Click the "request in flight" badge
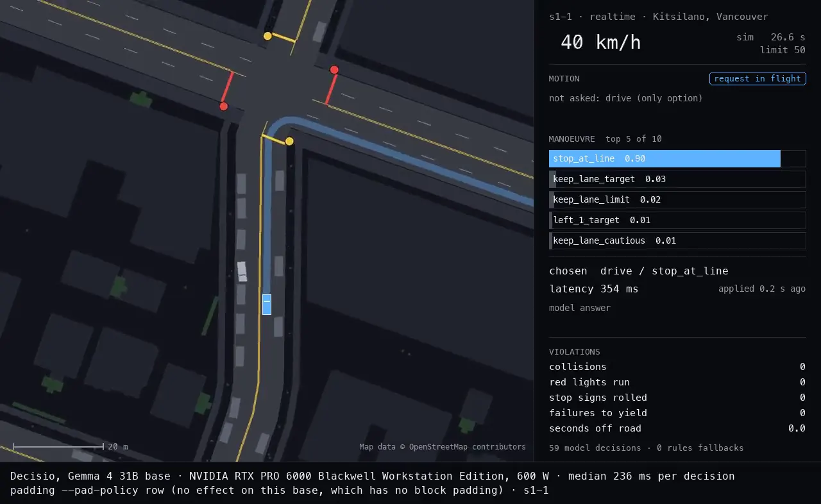Viewport: 821px width, 504px height. pos(758,78)
